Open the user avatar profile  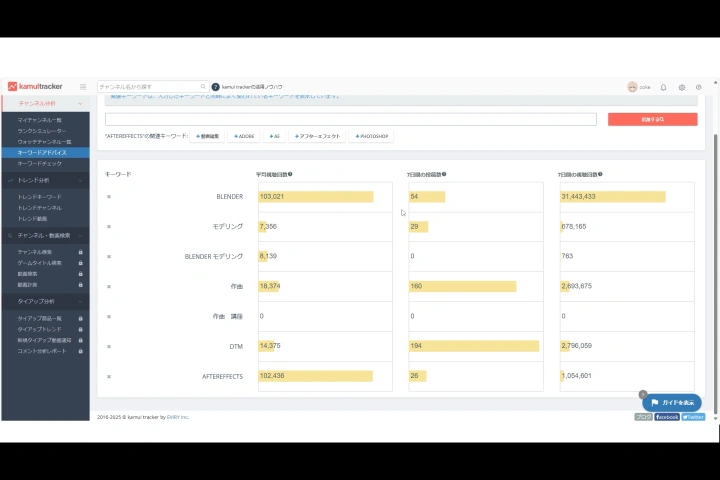(x=632, y=87)
